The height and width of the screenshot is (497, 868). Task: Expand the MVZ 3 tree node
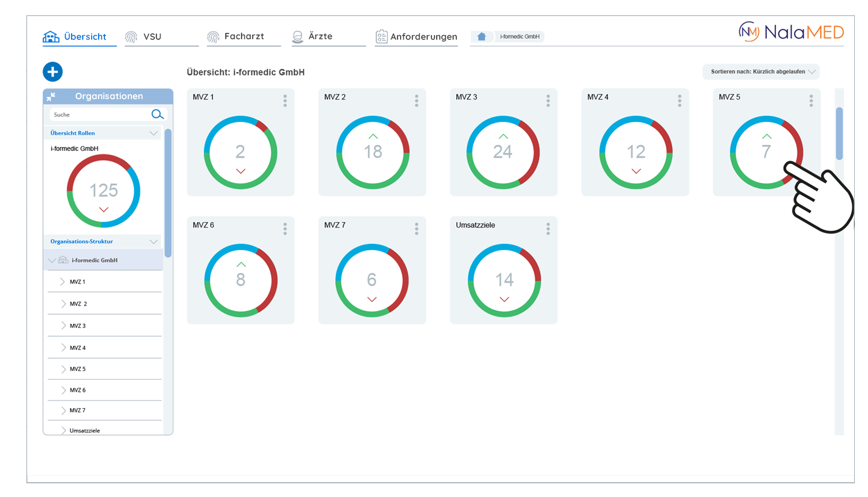pyautogui.click(x=63, y=326)
